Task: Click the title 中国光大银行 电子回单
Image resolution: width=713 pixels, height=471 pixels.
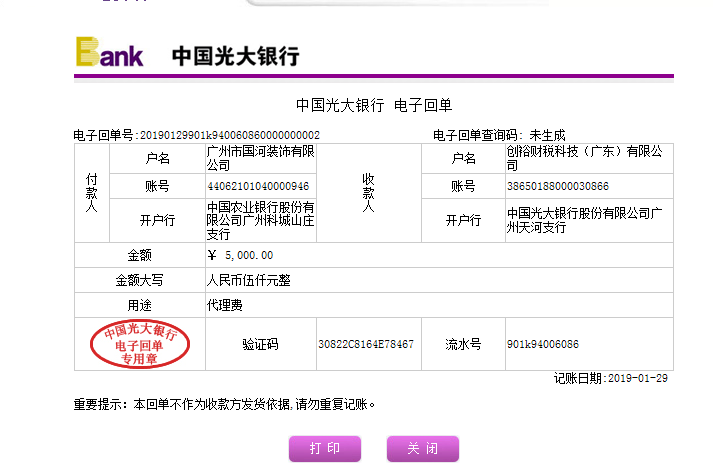Action: (x=374, y=105)
